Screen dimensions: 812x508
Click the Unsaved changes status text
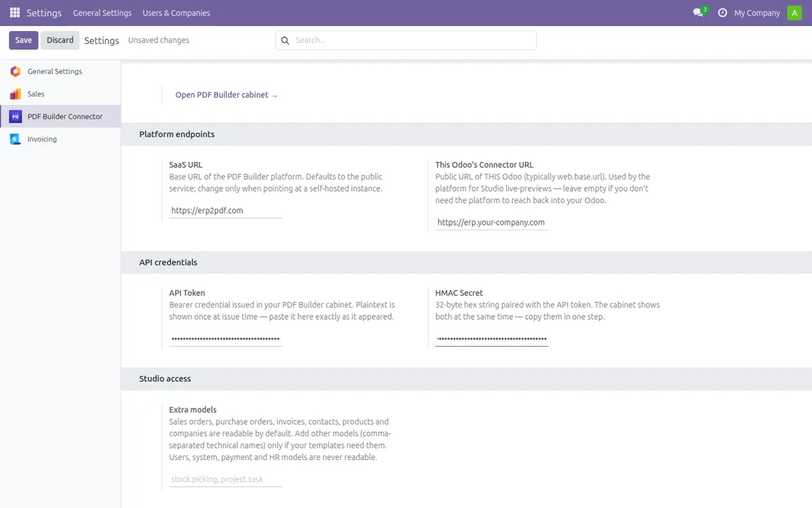(159, 41)
